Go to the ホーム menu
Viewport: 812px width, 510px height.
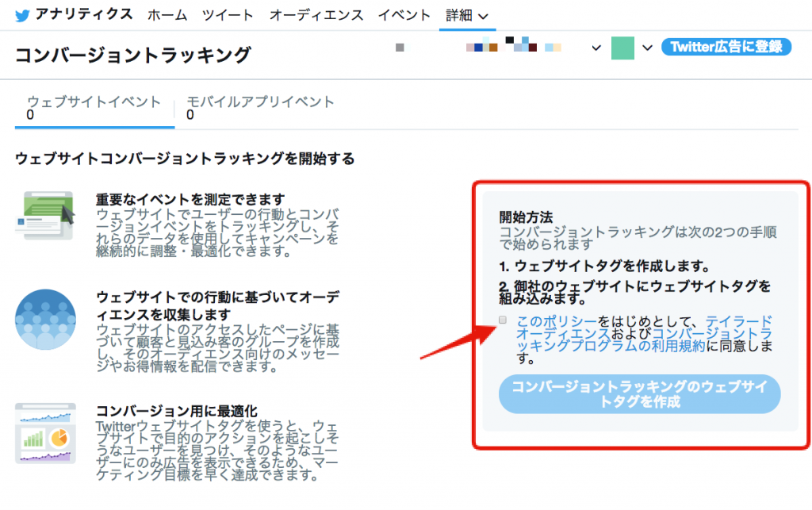pos(167,16)
